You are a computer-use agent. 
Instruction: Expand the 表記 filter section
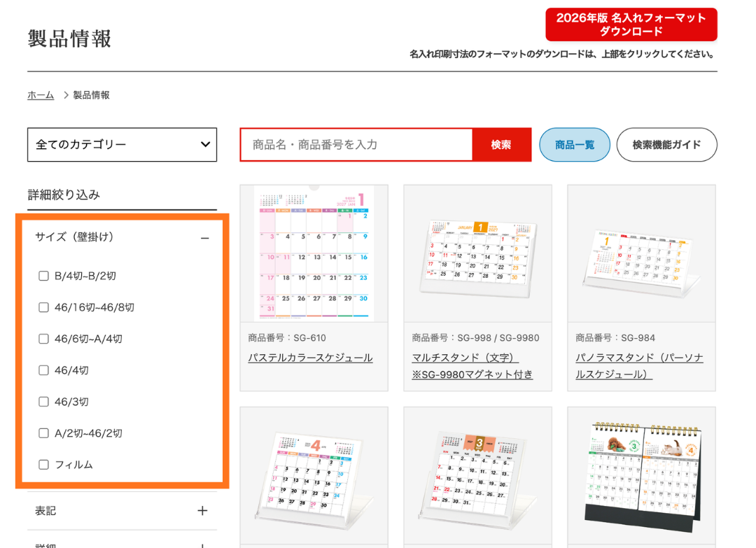click(202, 511)
